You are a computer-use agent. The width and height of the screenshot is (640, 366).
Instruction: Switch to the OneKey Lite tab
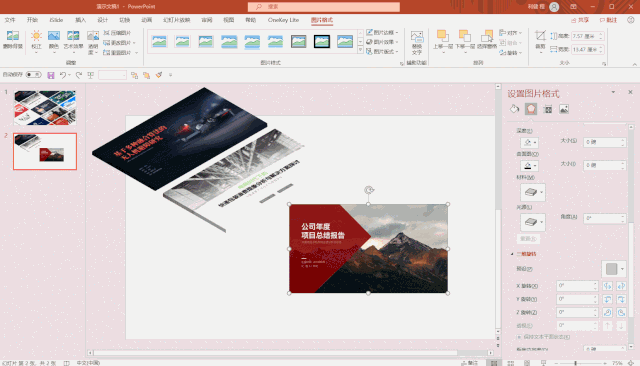tap(283, 20)
